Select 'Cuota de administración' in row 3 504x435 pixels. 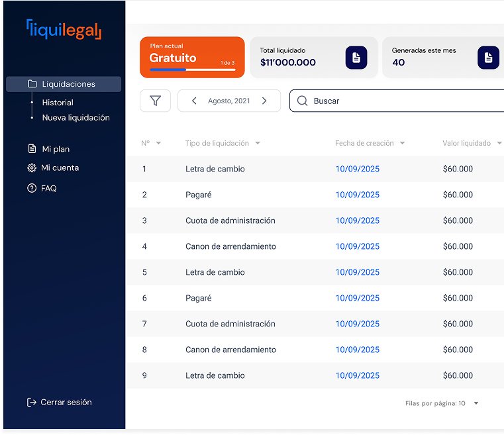(x=230, y=220)
